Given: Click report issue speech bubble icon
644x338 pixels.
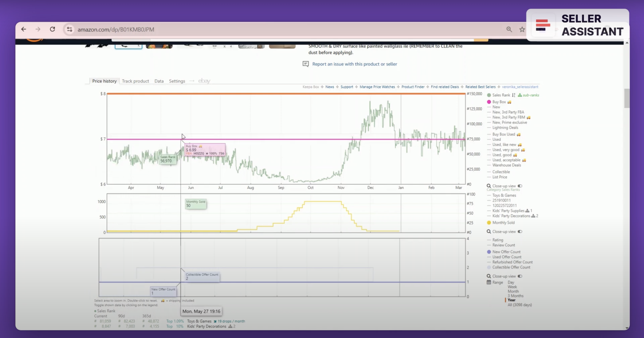Looking at the screenshot, I should point(306,64).
